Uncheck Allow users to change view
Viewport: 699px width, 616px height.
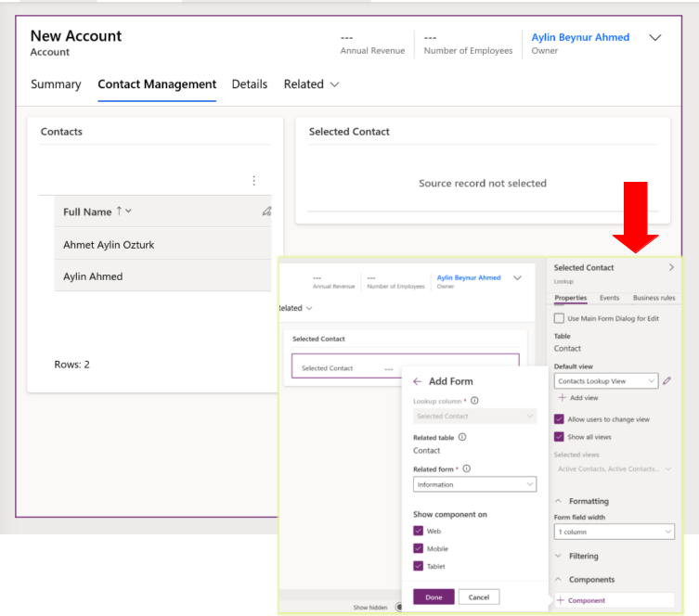(559, 419)
